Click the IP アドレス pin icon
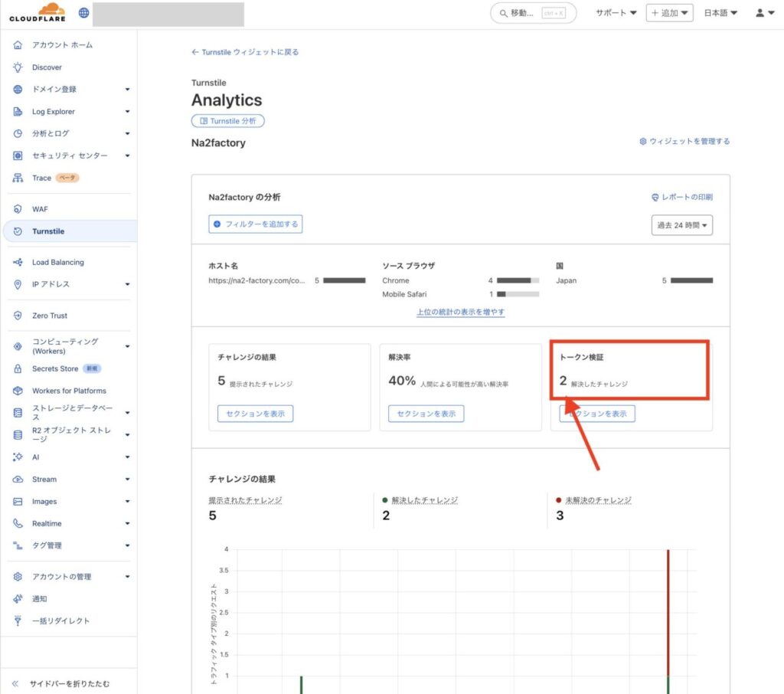 point(18,284)
